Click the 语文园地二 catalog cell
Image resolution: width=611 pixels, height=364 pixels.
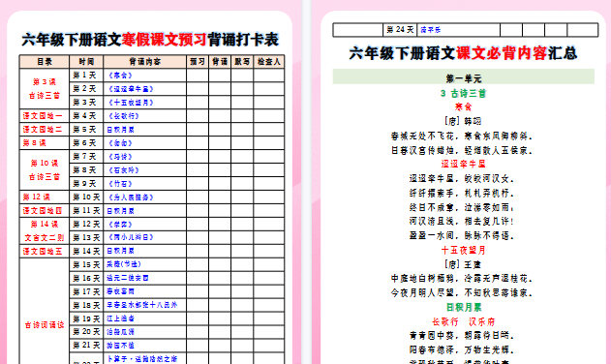[x=45, y=130]
